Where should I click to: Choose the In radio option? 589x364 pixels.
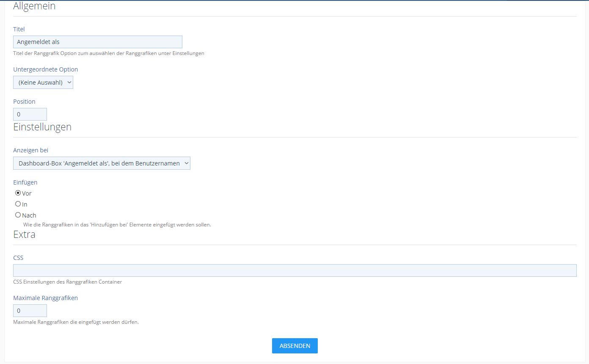[18, 204]
